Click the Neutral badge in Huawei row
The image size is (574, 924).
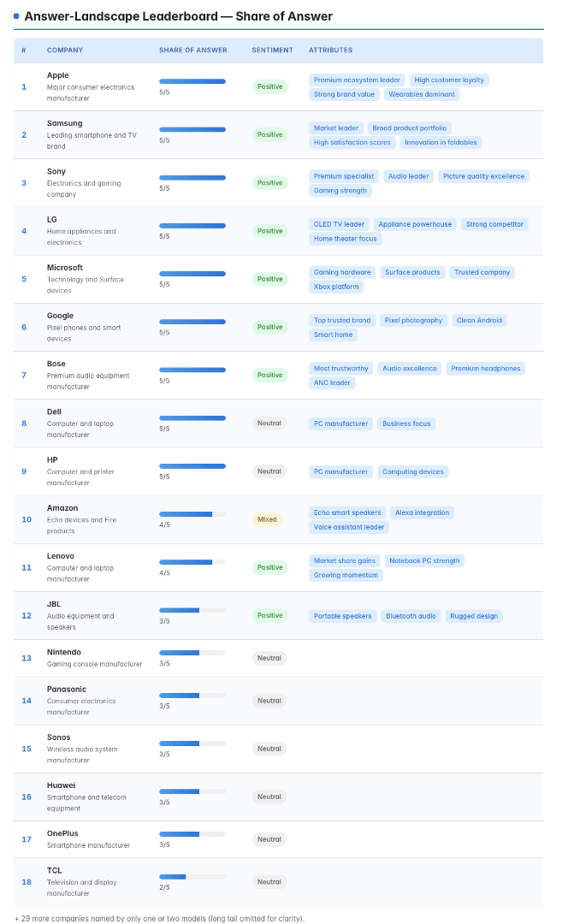269,797
